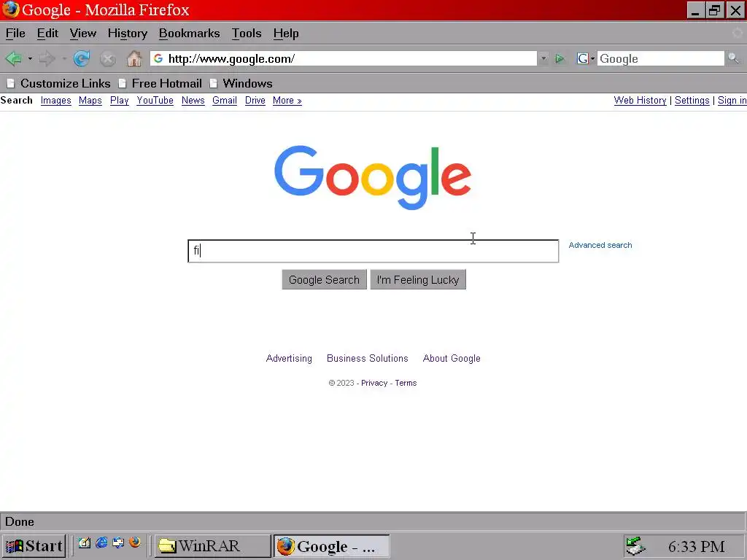
Task: Open the Gmail link
Action: [225, 101]
